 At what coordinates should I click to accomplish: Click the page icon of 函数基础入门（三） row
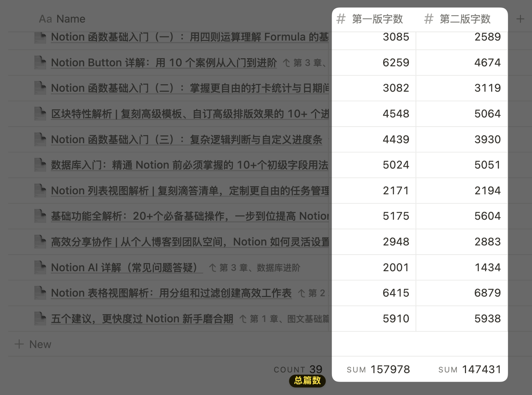point(40,140)
